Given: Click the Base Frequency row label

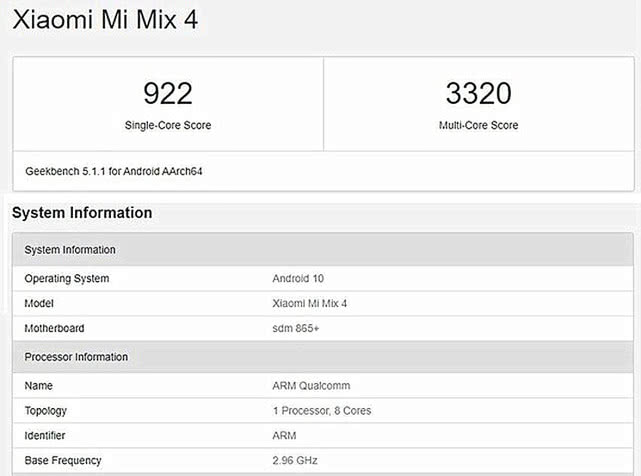Looking at the screenshot, I should coord(63,460).
